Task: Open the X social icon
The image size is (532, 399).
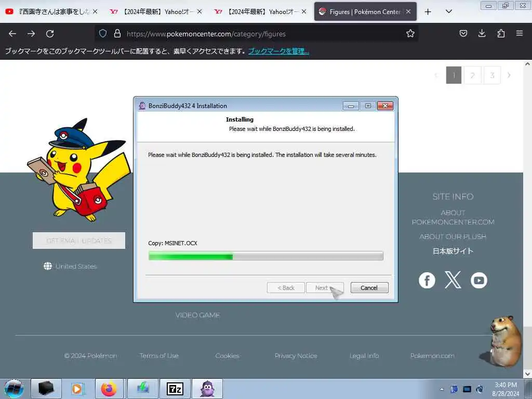Action: [x=453, y=280]
